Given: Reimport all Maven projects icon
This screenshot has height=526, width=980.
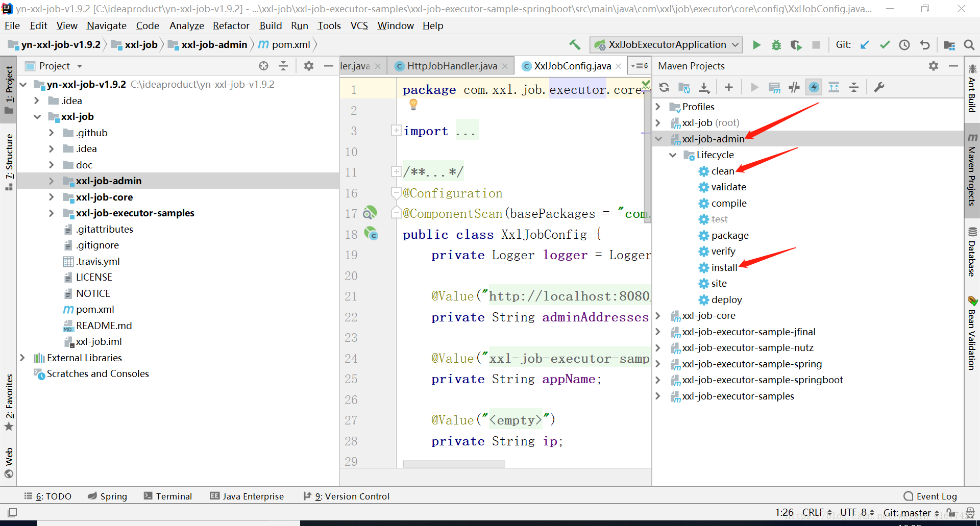Looking at the screenshot, I should click(x=664, y=87).
